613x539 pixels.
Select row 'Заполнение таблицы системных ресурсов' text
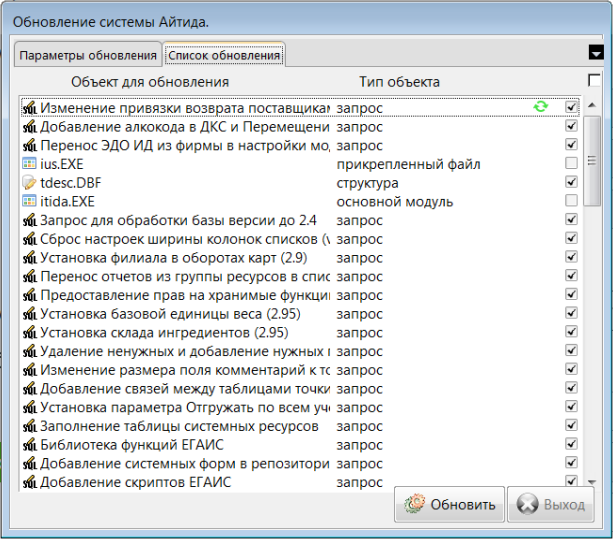[x=179, y=426]
